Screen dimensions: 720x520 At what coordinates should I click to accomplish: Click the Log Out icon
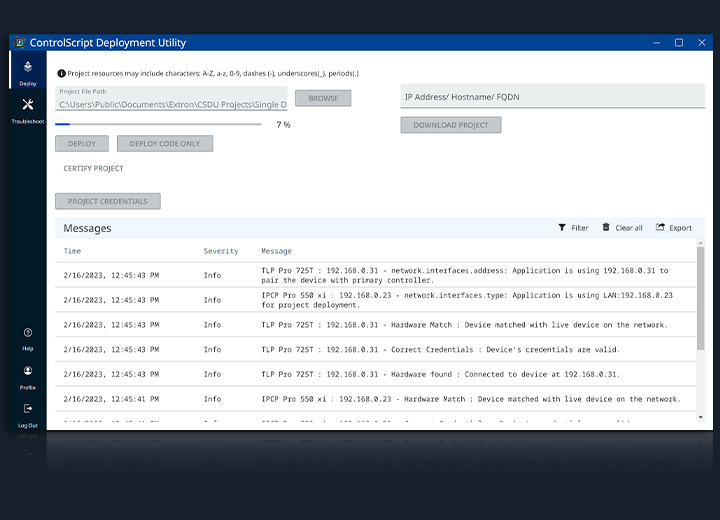(28, 408)
